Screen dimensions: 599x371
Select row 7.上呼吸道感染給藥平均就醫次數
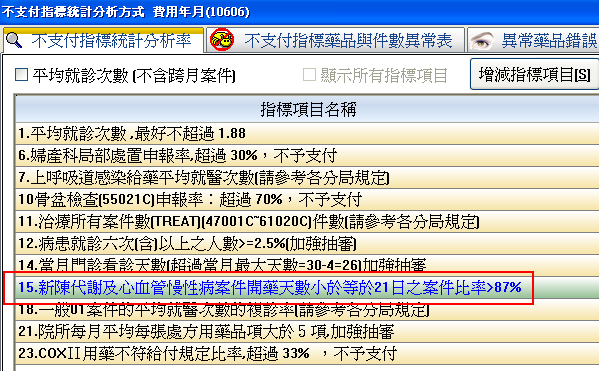pos(307,178)
